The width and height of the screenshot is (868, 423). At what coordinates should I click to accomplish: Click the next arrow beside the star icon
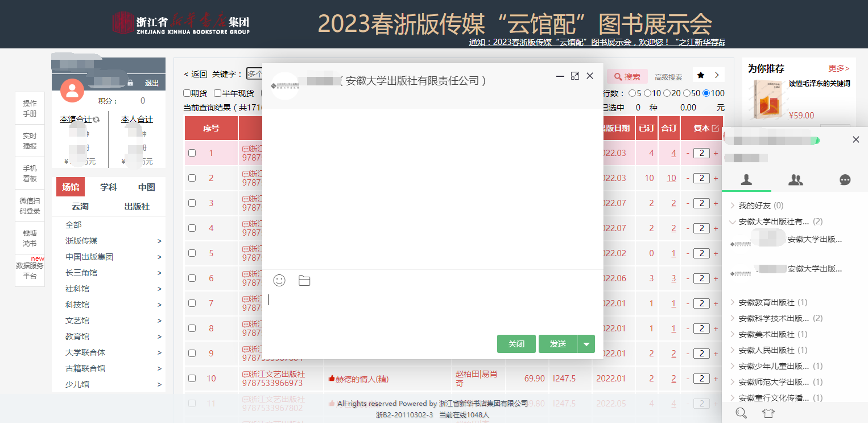[x=717, y=75]
